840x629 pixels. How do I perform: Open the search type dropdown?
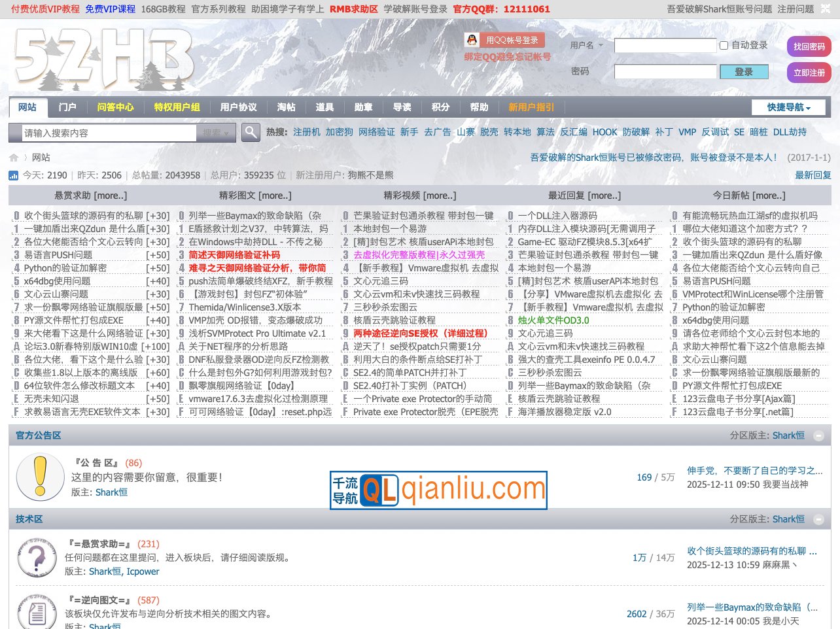tap(215, 133)
